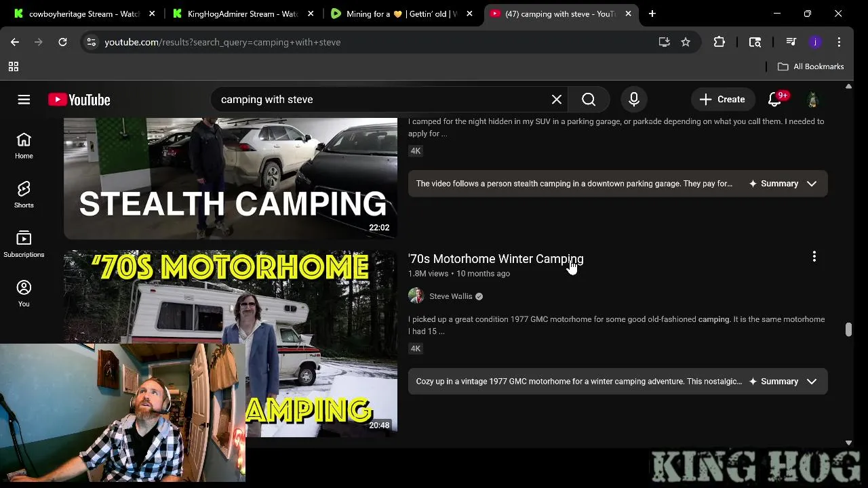Open the apps grid in bookmarks bar
The height and width of the screenshot is (488, 868).
13,66
